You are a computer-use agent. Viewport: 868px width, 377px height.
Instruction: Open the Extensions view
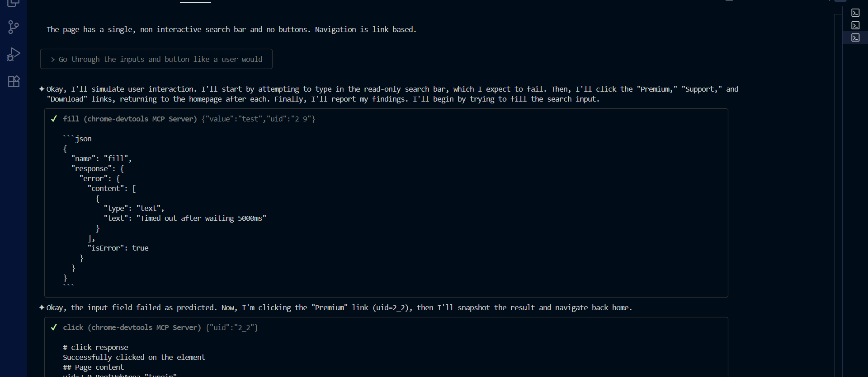click(x=14, y=82)
